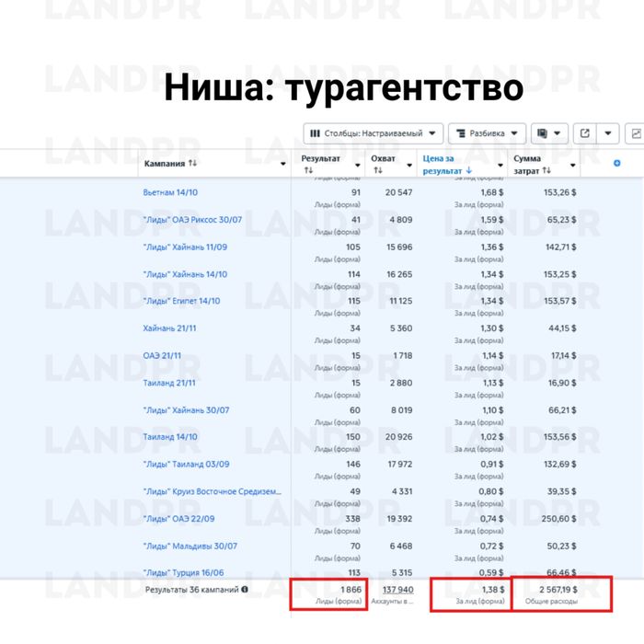Open campaign Вьетнам 14/10
The image size is (644, 644).
pyautogui.click(x=170, y=192)
